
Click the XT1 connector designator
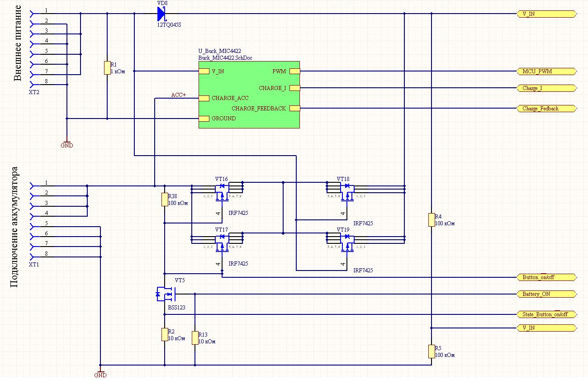pyautogui.click(x=34, y=264)
